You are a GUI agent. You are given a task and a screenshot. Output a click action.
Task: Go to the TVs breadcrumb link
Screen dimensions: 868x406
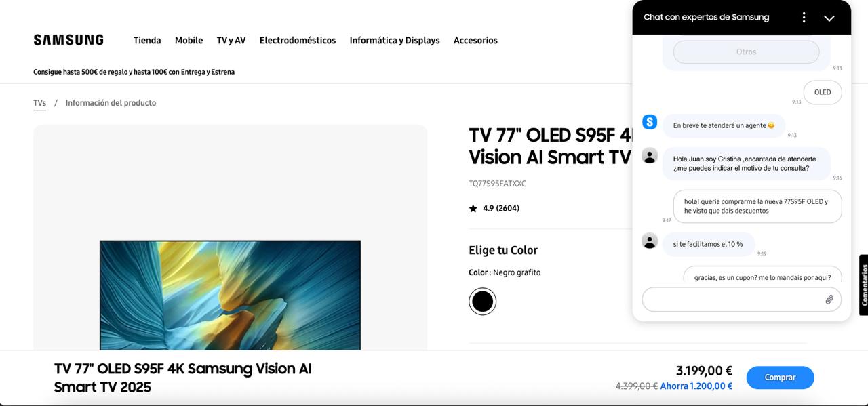pyautogui.click(x=39, y=103)
